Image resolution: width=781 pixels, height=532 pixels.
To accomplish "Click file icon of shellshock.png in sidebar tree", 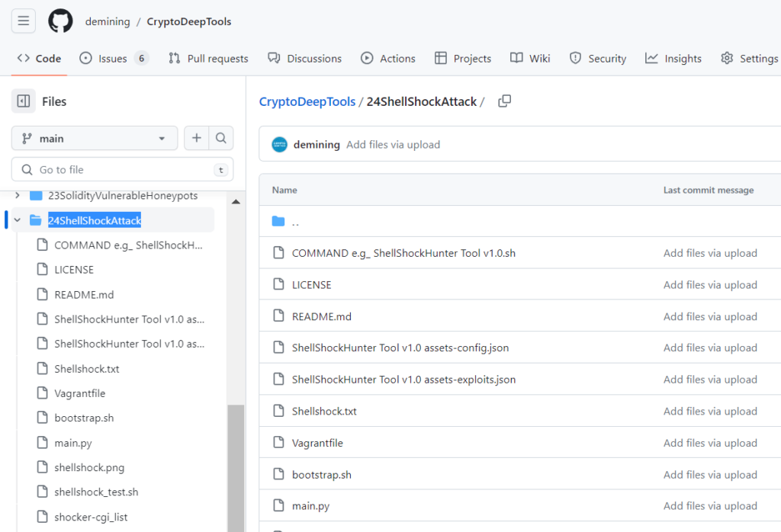I will tap(43, 466).
